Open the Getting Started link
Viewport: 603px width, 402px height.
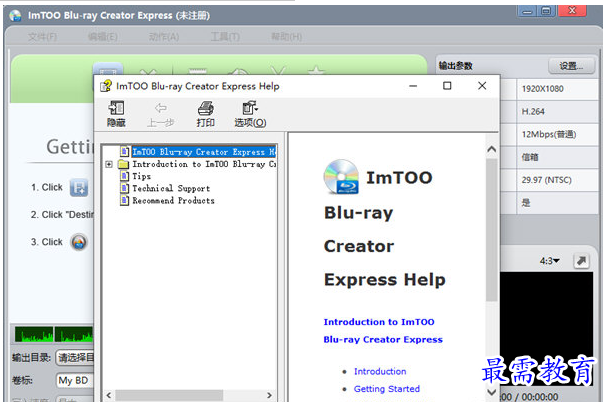coord(386,389)
